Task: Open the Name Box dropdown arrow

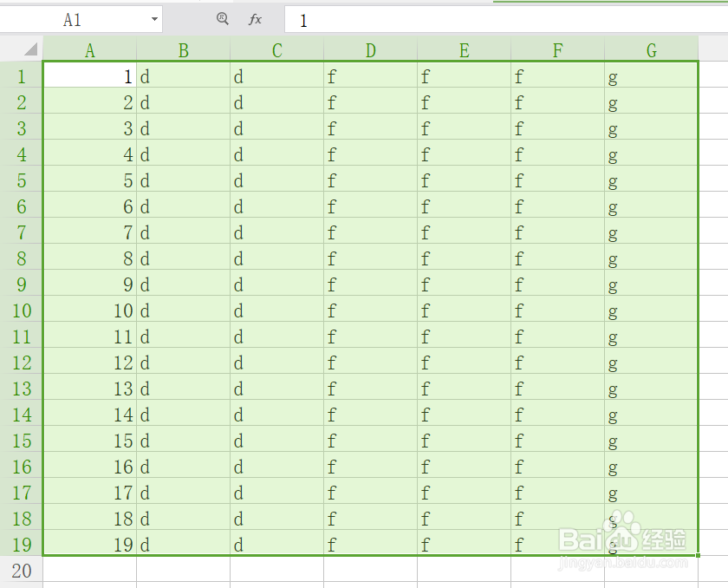Action: [154, 19]
